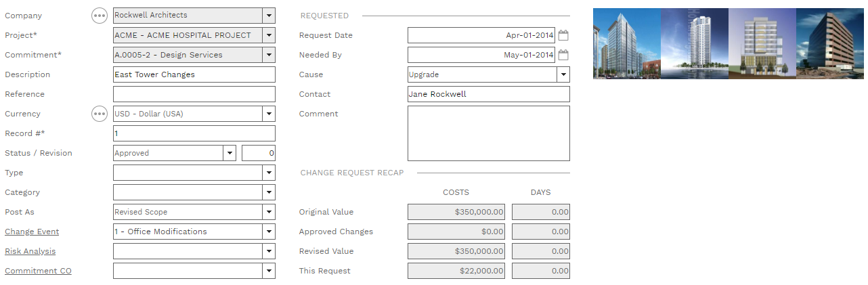Open the Needed By calendar picker
The image size is (868, 285).
[563, 55]
